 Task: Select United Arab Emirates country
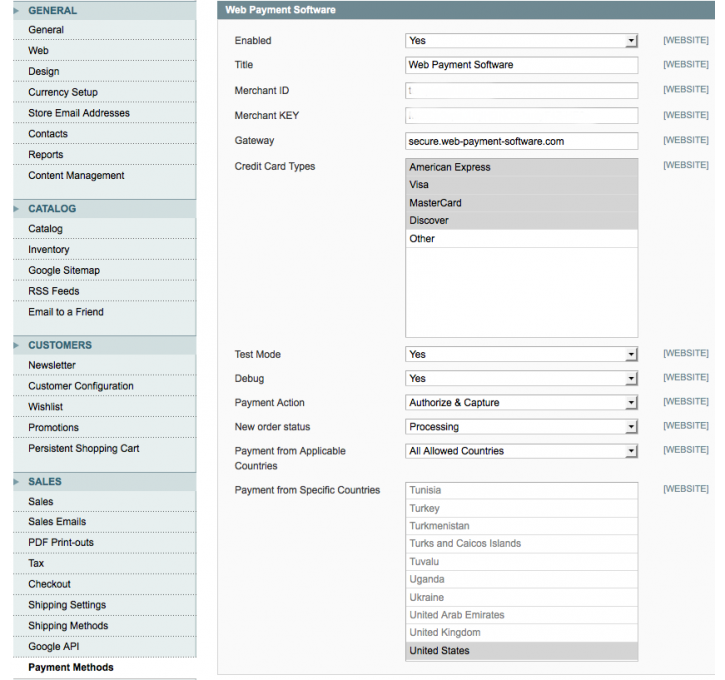click(522, 615)
